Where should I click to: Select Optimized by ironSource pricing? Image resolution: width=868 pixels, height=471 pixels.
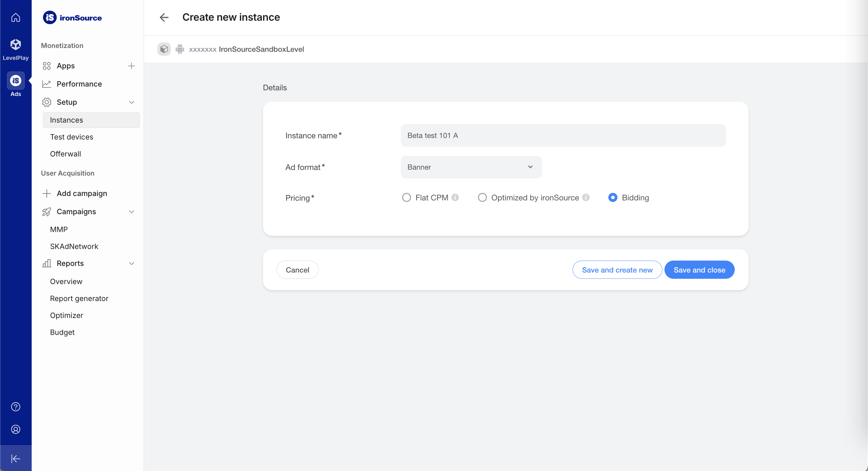coord(482,198)
